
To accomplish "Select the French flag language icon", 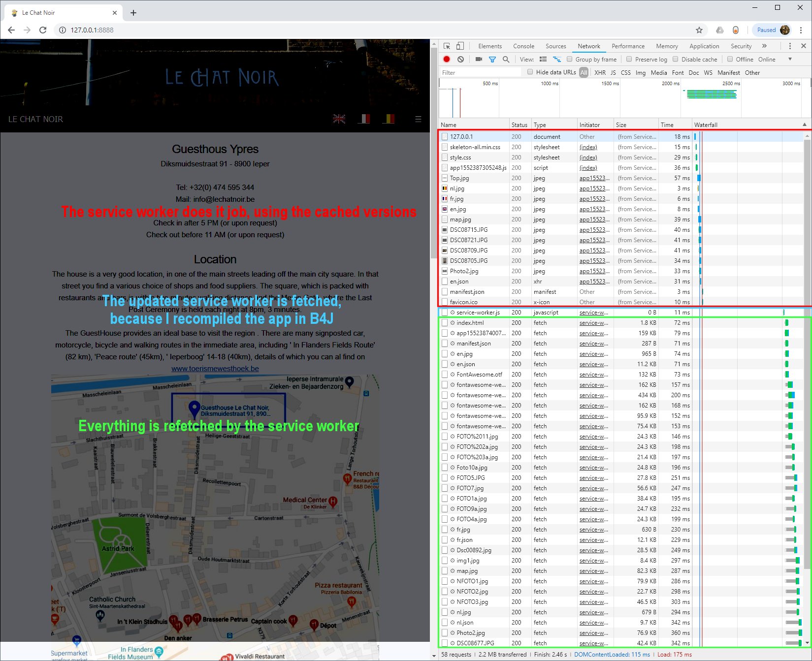I will click(363, 119).
